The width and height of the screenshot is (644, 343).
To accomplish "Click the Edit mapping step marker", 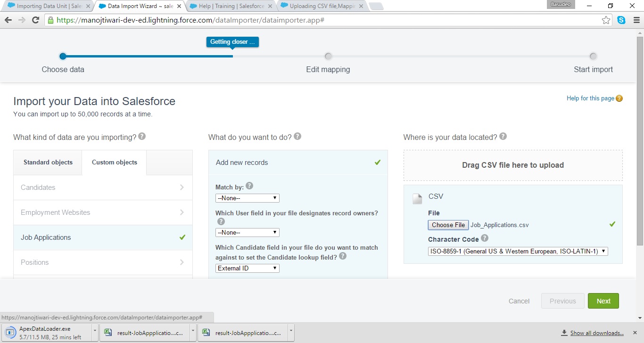I will (x=328, y=57).
